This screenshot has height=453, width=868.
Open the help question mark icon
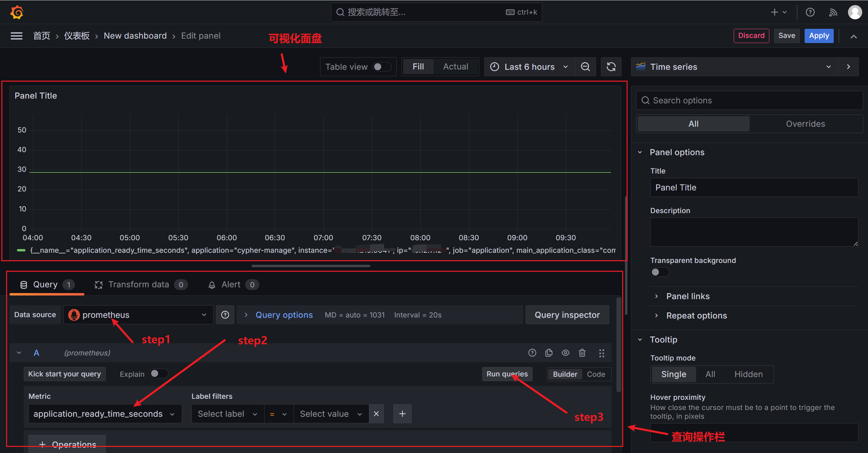coord(810,12)
